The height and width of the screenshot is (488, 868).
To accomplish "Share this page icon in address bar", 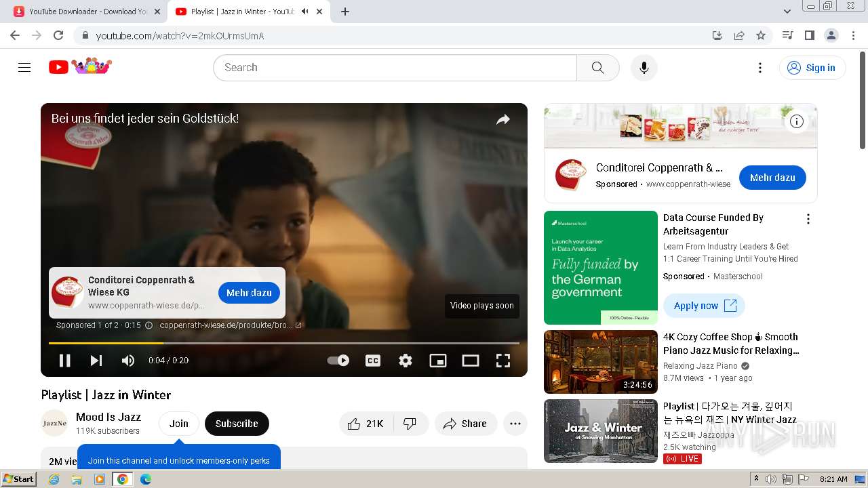I will point(739,35).
